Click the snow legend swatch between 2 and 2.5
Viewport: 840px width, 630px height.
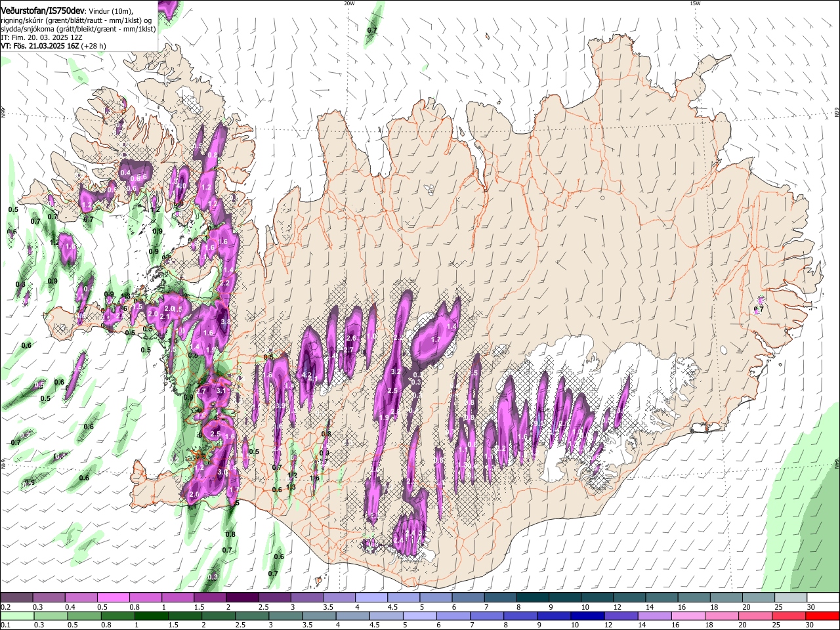(x=241, y=598)
